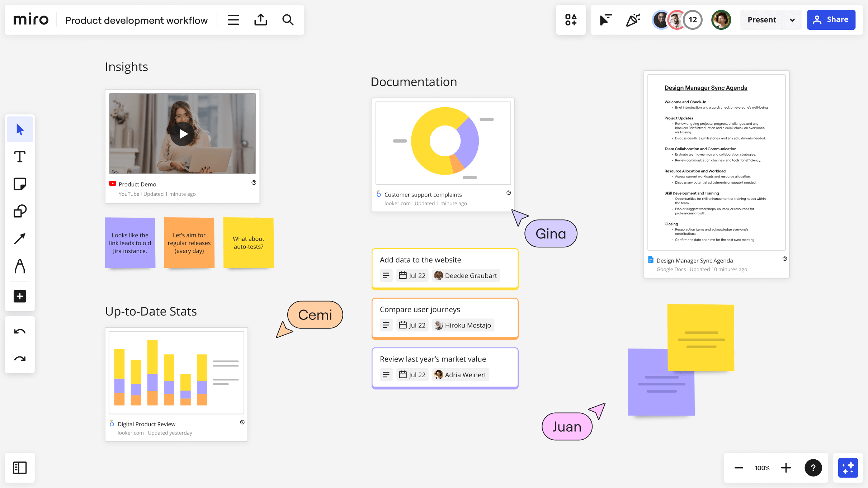This screenshot has width=868, height=488.
Task: Click the Export/share upload icon in the top bar
Action: 261,20
